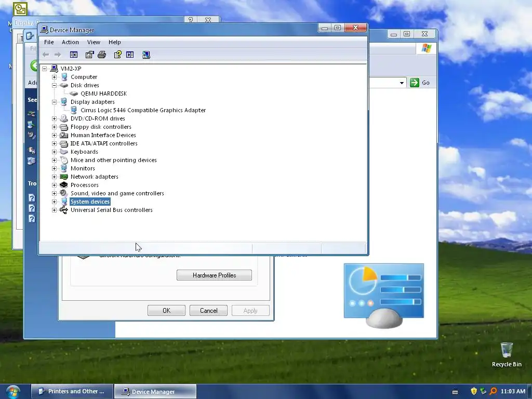The height and width of the screenshot is (399, 532).
Task: Click the Hardware Profiles button
Action: [214, 275]
